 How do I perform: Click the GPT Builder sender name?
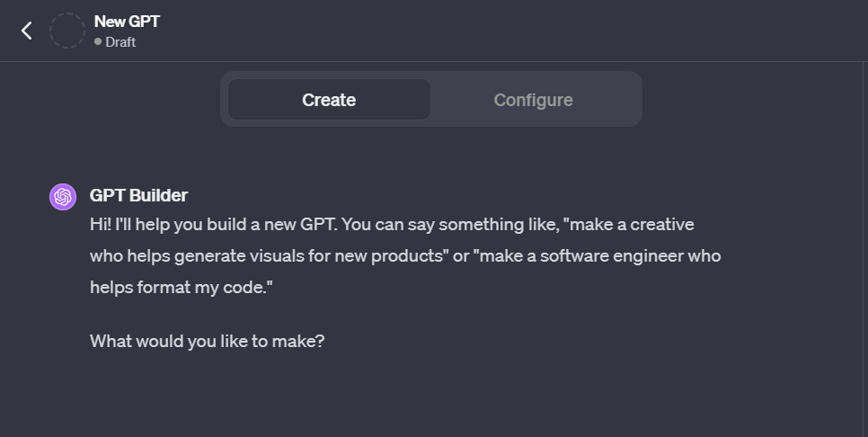tap(138, 195)
